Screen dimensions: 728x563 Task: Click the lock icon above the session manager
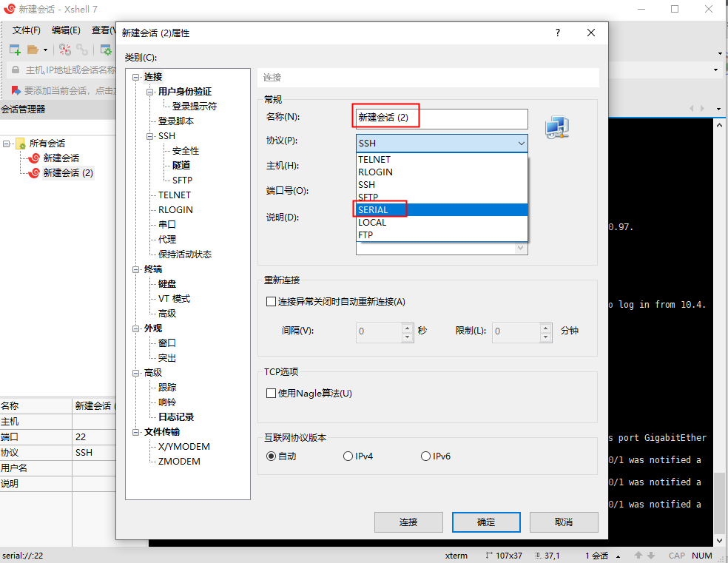[16, 69]
